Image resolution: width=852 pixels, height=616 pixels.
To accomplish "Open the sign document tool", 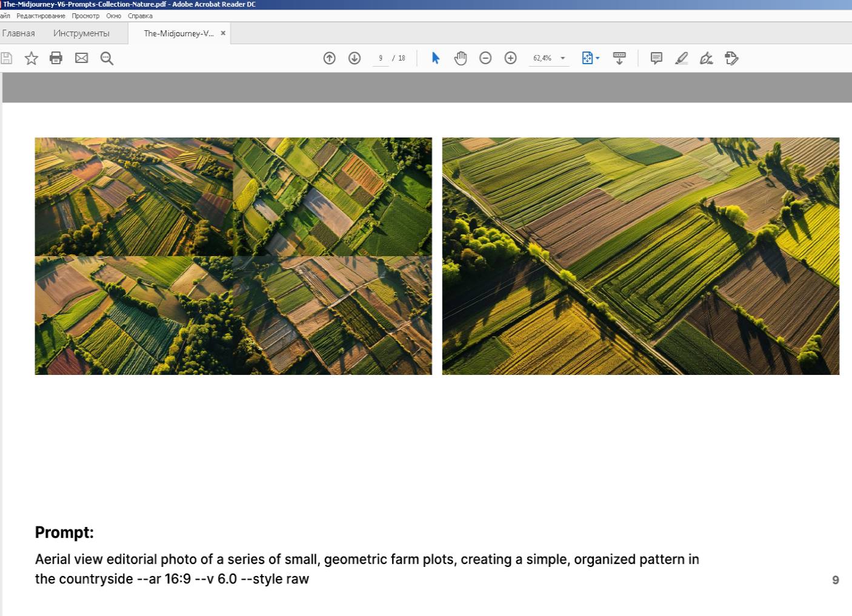I will tap(706, 58).
